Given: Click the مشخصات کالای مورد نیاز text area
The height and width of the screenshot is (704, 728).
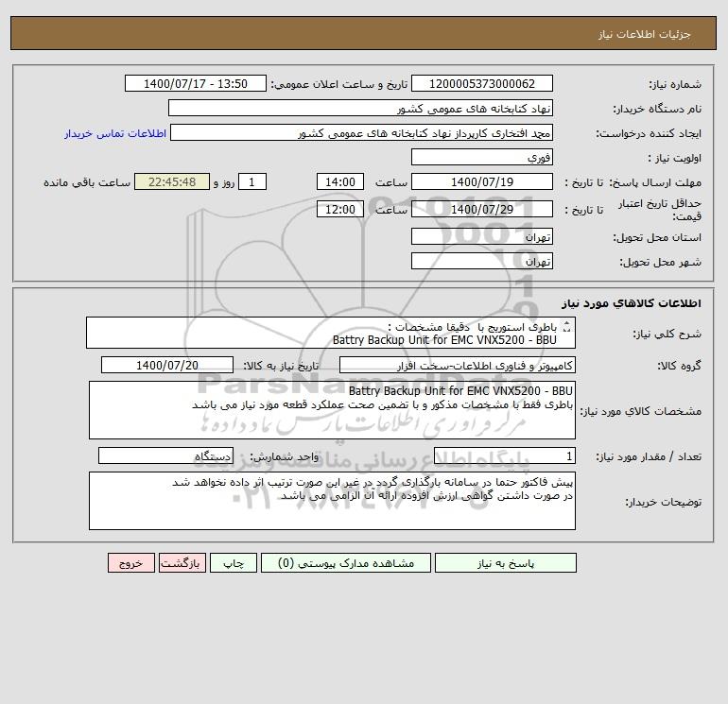Looking at the screenshot, I should click(x=332, y=410).
